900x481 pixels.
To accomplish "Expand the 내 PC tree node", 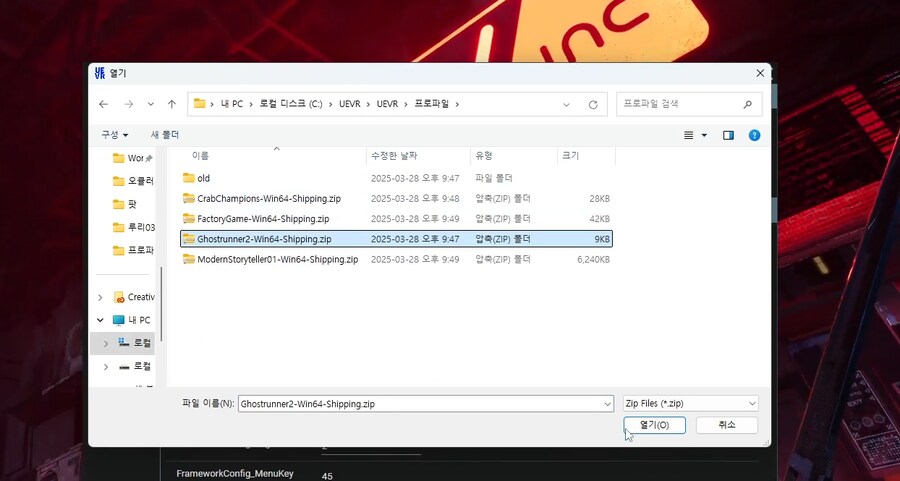I will point(100,320).
